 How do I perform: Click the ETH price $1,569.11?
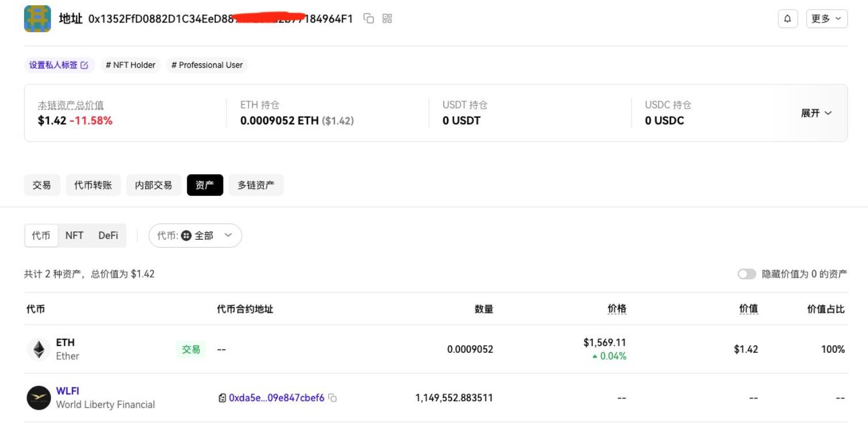click(x=605, y=342)
